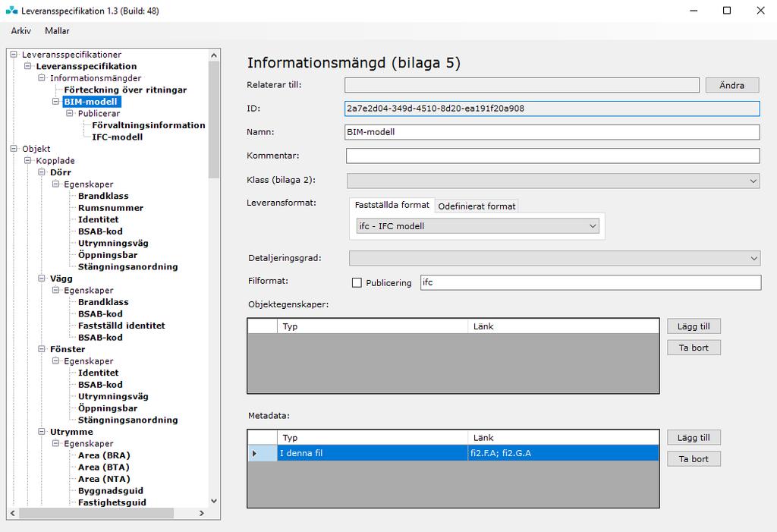Select IFC-modell tree item
The height and width of the screenshot is (532, 777).
pyautogui.click(x=117, y=137)
